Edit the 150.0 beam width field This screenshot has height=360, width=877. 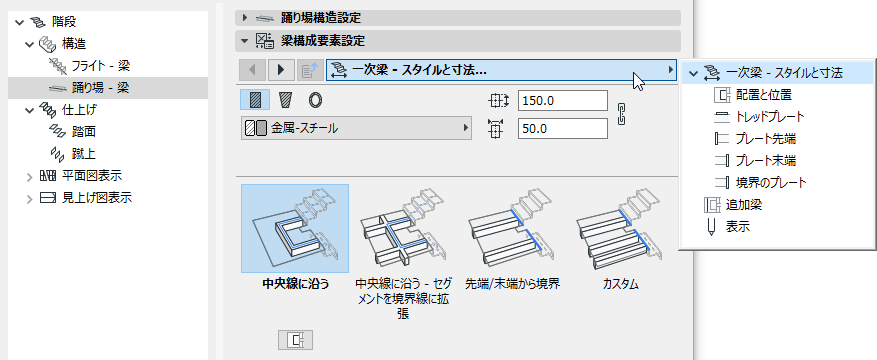pyautogui.click(x=563, y=101)
